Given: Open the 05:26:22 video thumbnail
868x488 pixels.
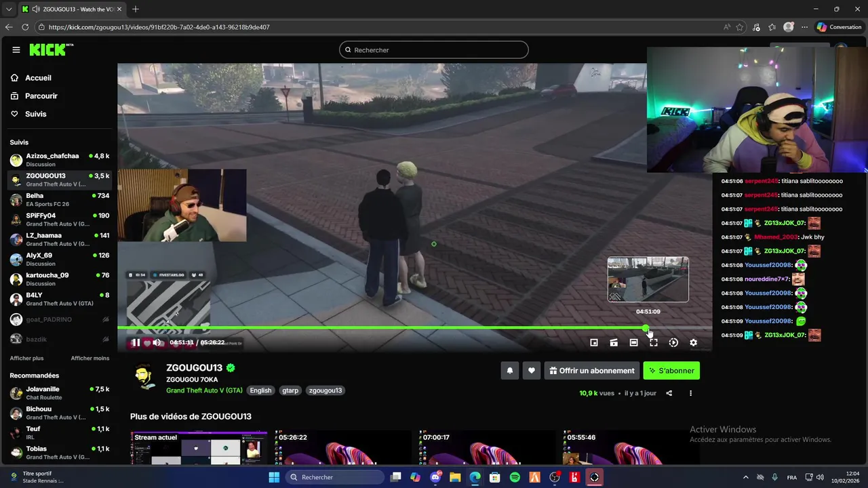Looking at the screenshot, I should tap(343, 447).
